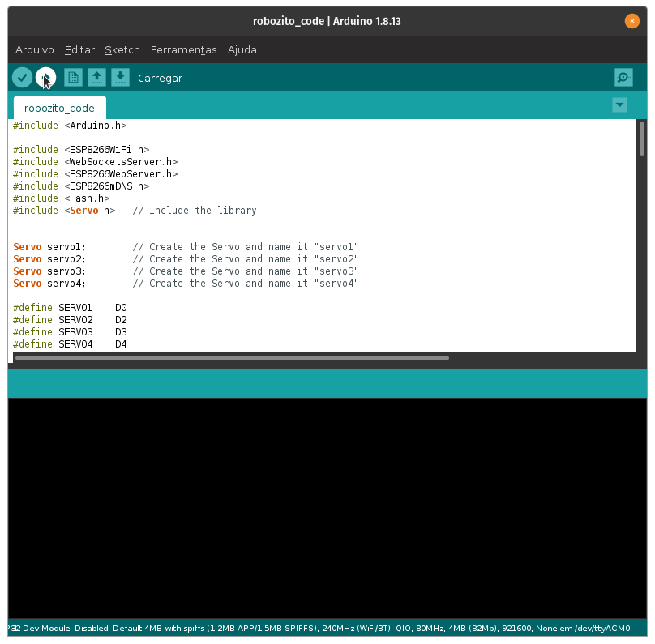This screenshot has height=644, width=655.
Task: Click the line '#include <Arduino.h>'
Action: (x=70, y=126)
